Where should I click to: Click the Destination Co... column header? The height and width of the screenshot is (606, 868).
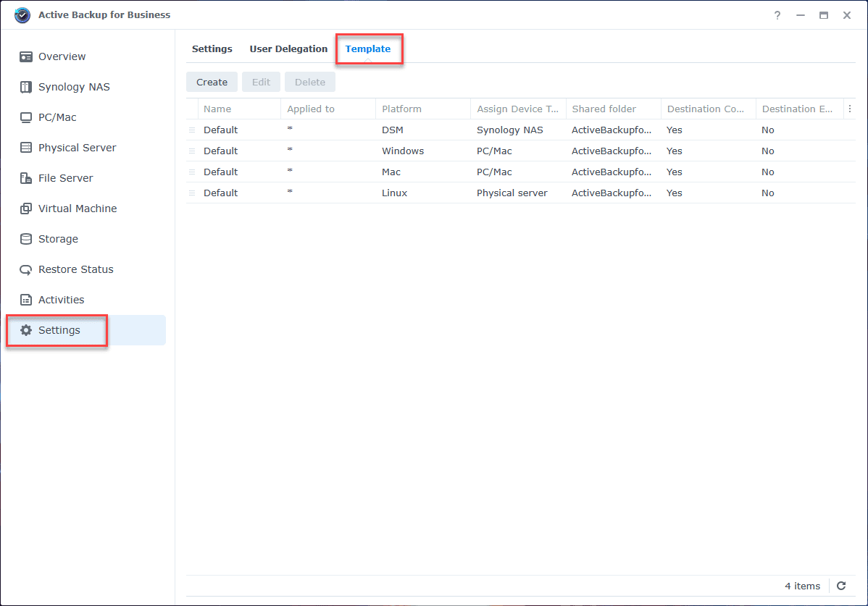click(x=709, y=109)
